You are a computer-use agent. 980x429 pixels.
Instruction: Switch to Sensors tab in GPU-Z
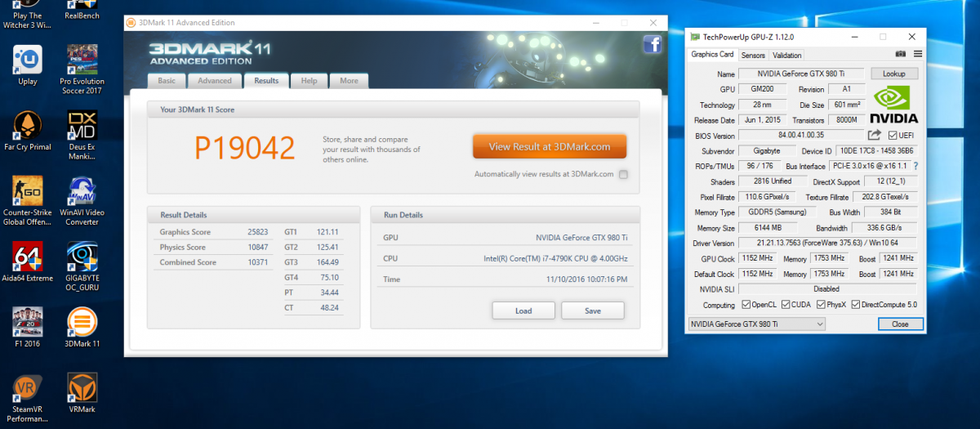753,55
